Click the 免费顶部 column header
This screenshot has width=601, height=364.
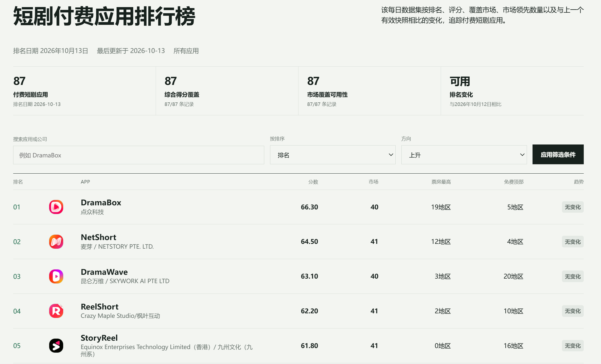[x=514, y=182]
